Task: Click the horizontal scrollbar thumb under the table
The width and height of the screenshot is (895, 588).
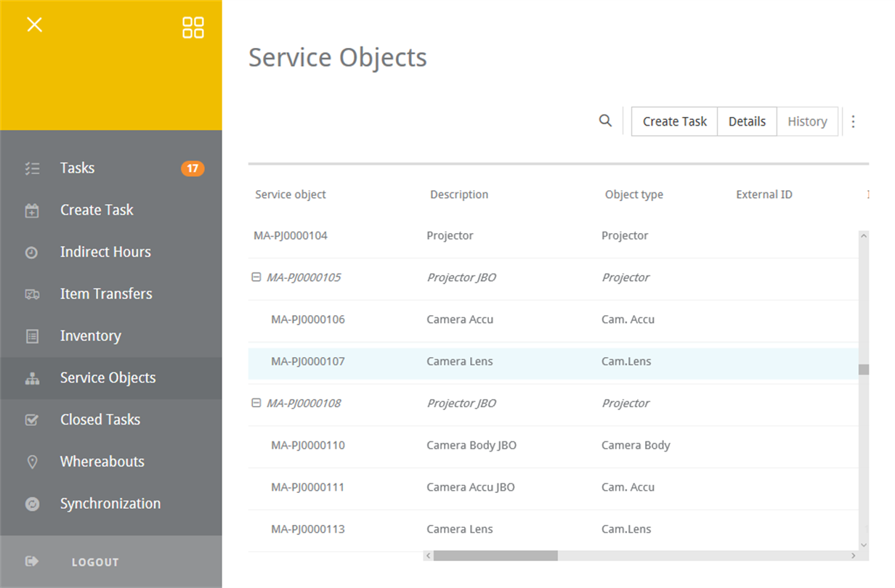Action: [x=495, y=556]
